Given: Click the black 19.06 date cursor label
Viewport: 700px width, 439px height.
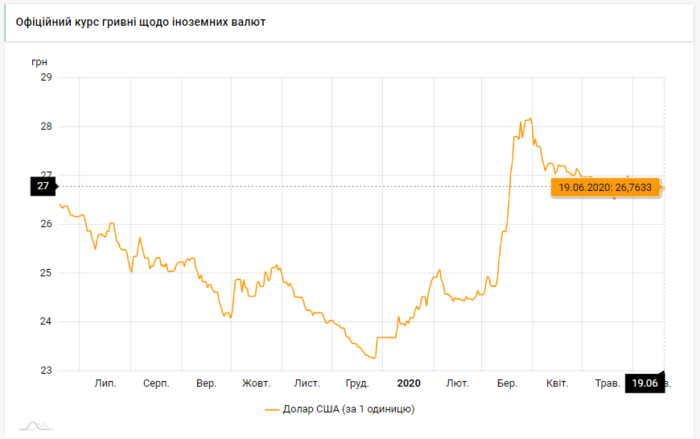Looking at the screenshot, I should pyautogui.click(x=644, y=383).
